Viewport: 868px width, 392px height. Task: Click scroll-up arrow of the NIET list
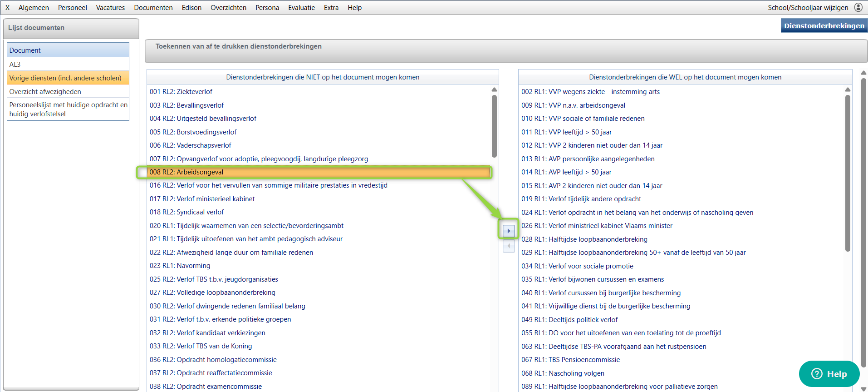click(x=494, y=89)
